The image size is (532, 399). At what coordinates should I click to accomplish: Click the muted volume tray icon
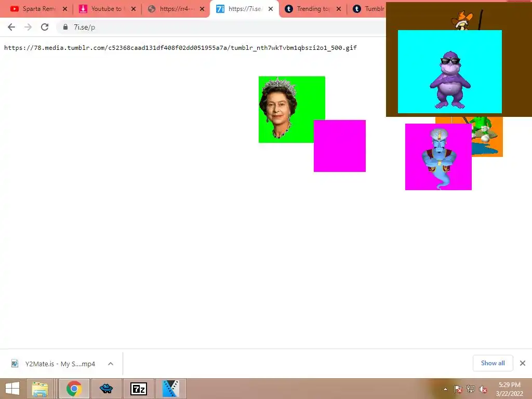tap(483, 389)
